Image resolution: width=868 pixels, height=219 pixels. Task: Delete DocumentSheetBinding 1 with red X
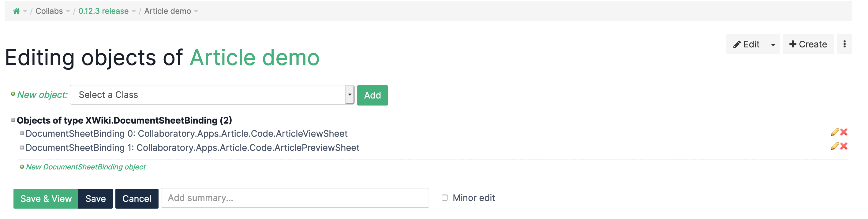coord(844,146)
